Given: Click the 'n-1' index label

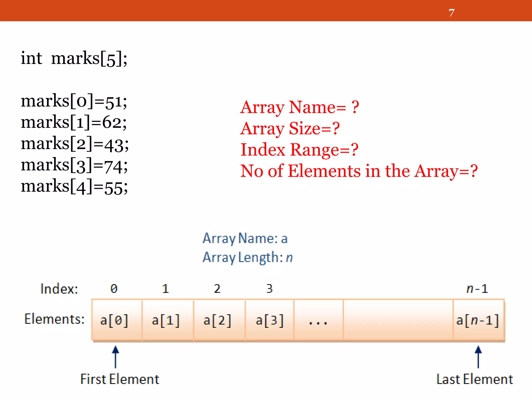Looking at the screenshot, I should (477, 289).
